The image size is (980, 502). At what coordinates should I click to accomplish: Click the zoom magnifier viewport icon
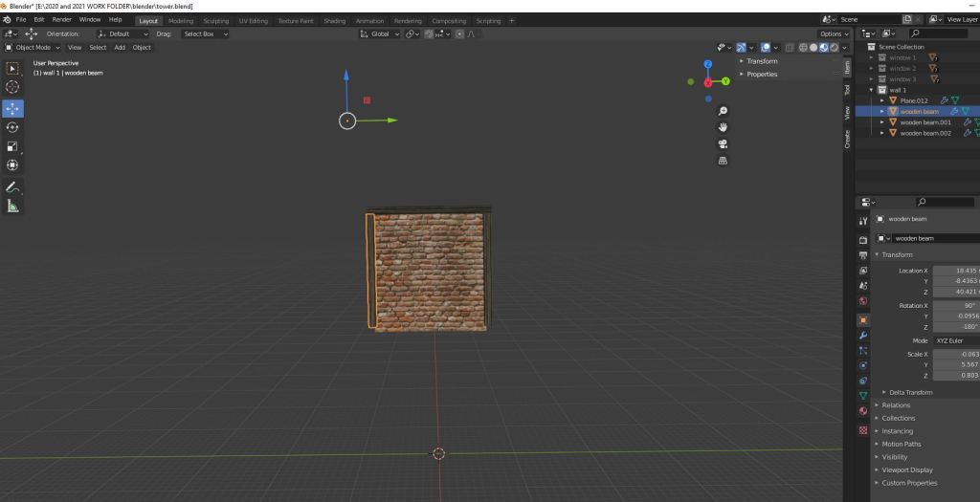(x=724, y=111)
